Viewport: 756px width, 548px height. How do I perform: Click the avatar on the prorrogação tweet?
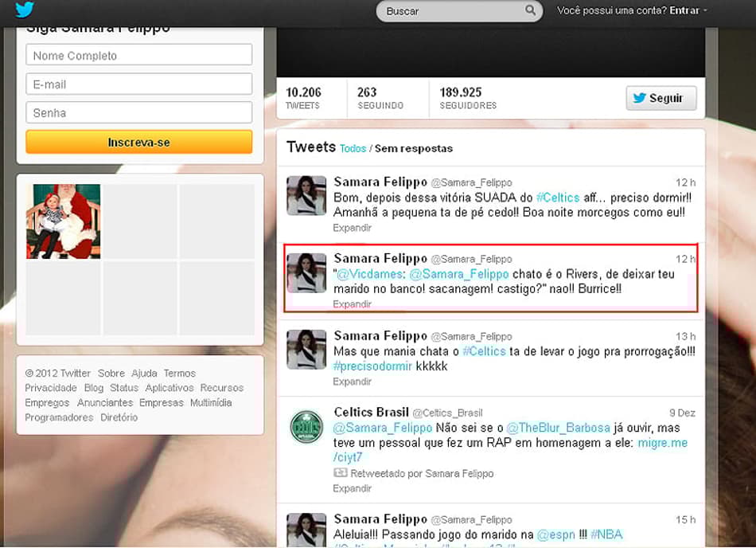tap(306, 349)
